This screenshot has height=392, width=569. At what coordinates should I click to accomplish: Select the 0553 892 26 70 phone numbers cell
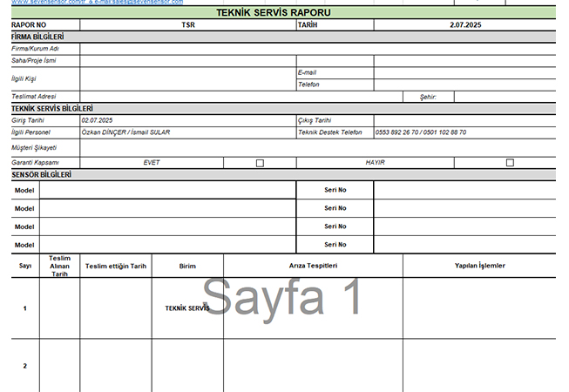464,132
